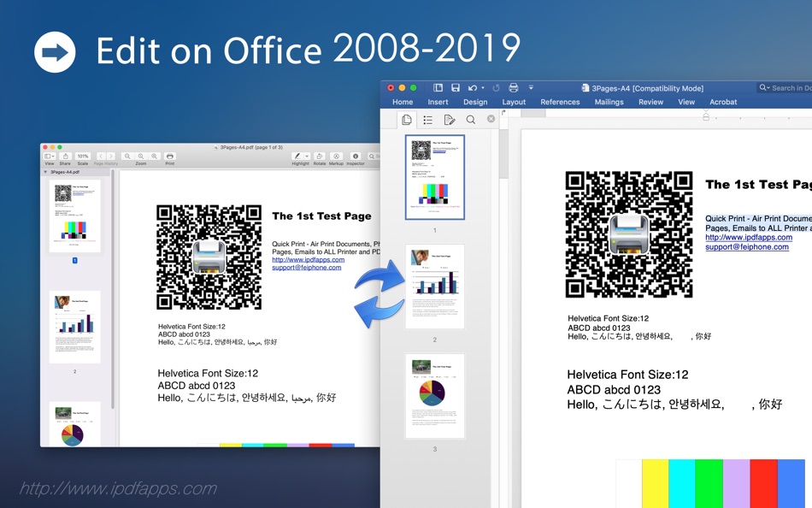Rotate the page in Preview
This screenshot has height=508, width=812.
[320, 156]
